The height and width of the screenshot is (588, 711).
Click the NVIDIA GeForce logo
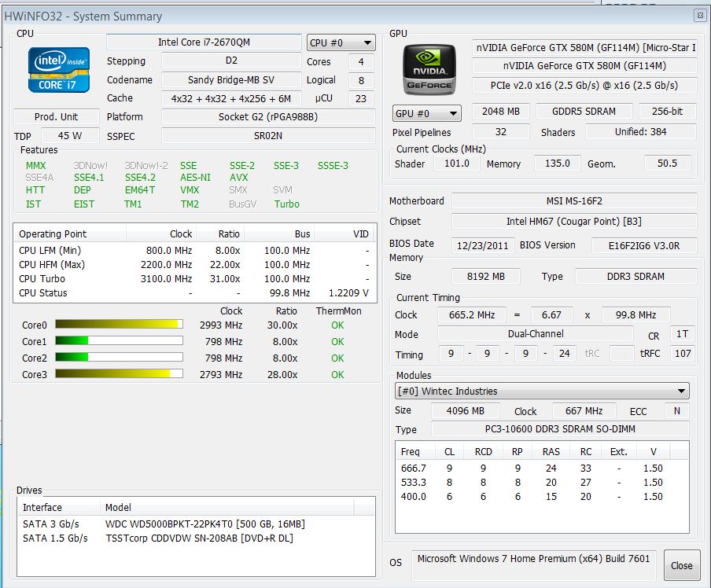point(429,69)
